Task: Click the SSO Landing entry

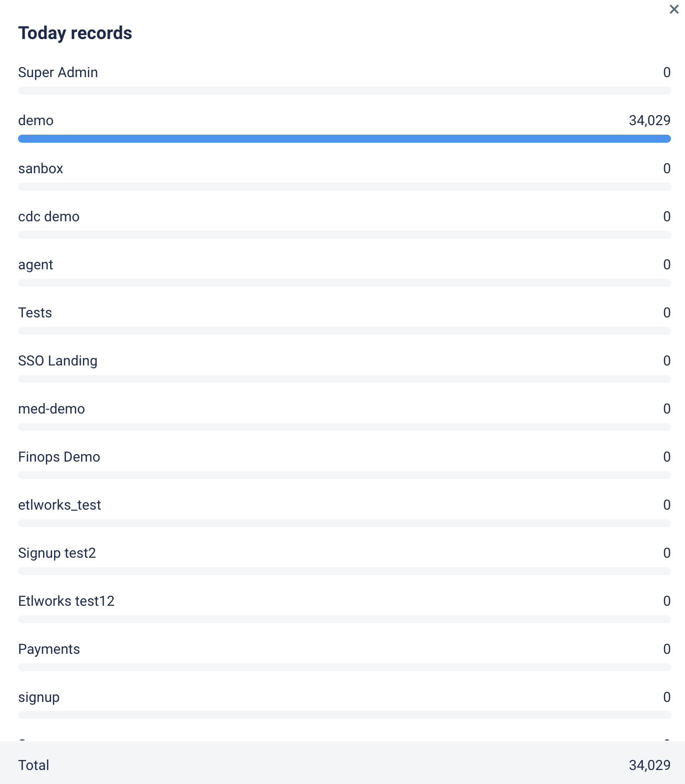Action: pos(58,361)
